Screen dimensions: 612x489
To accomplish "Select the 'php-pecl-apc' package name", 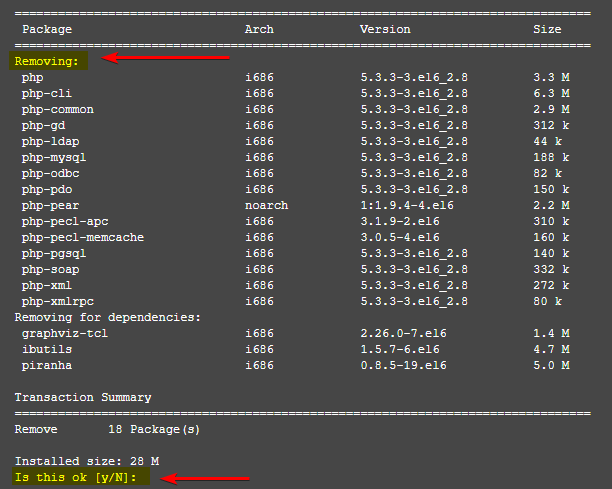I will 65,222.
